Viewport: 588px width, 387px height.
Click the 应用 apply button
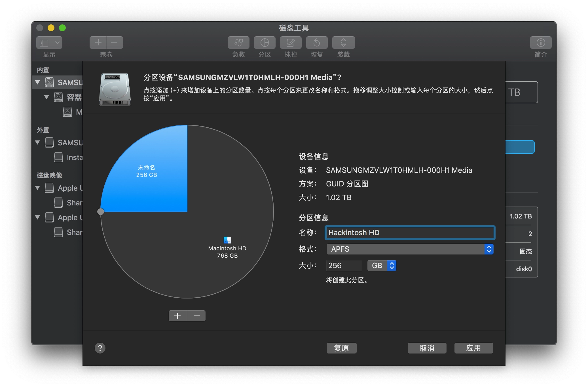pyautogui.click(x=473, y=348)
